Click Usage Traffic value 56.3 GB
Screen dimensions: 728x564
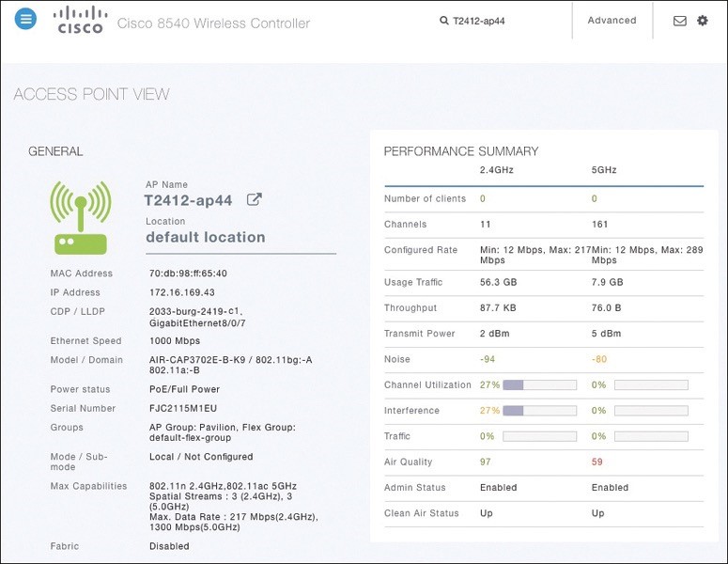coord(498,282)
